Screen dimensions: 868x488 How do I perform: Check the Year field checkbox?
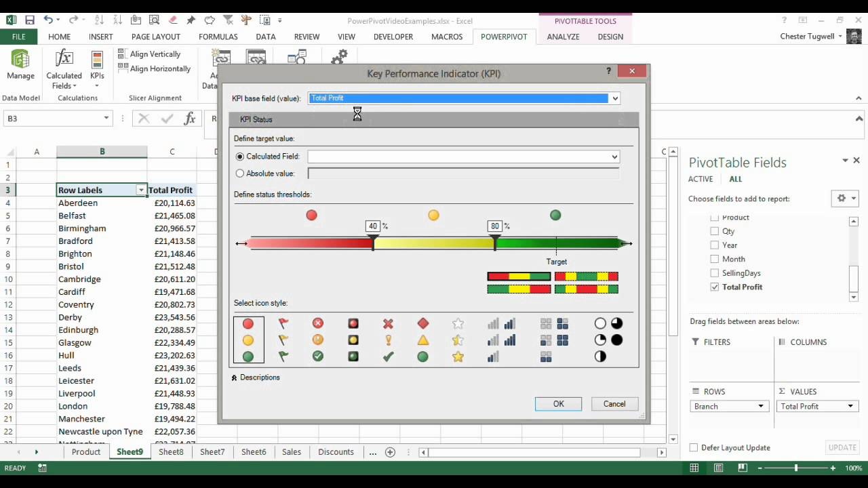click(714, 245)
